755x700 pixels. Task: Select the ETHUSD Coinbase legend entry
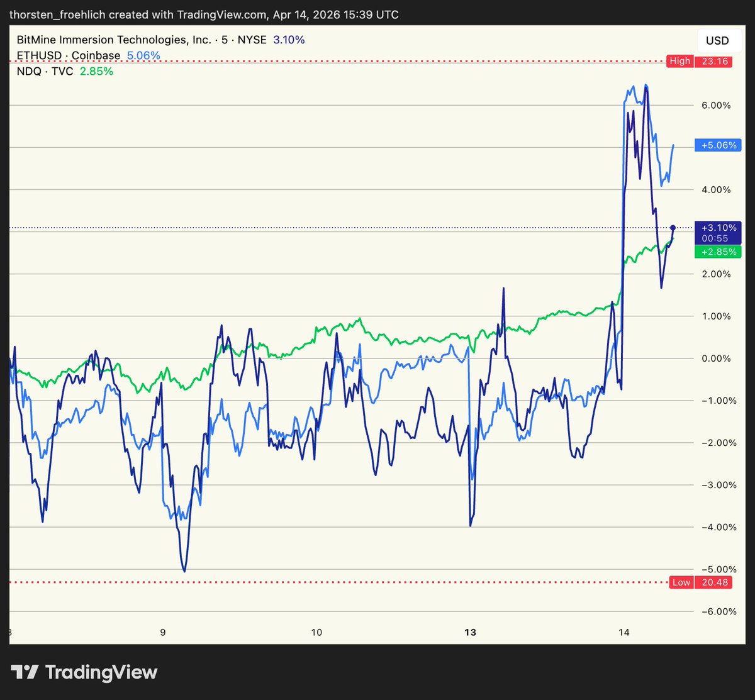click(x=68, y=56)
